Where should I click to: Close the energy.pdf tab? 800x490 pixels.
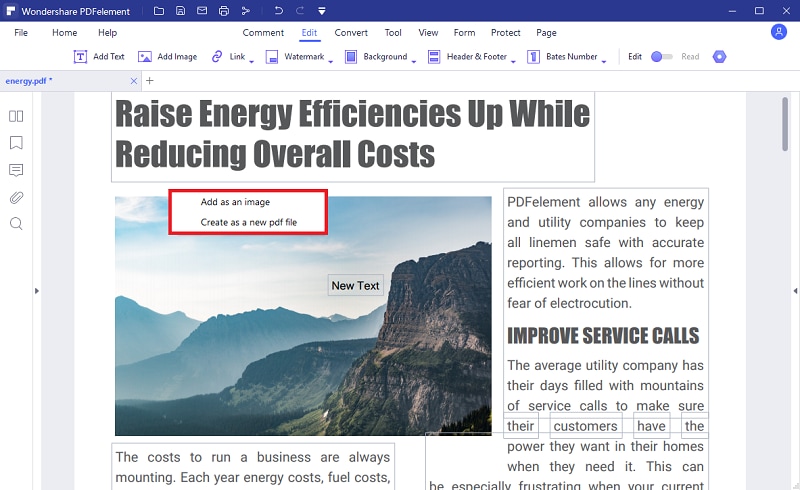[134, 81]
